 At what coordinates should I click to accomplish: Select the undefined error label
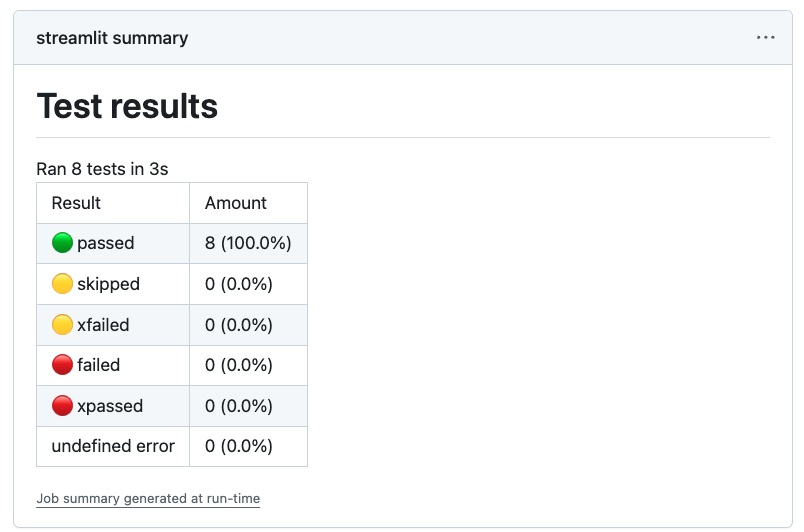click(x=113, y=446)
